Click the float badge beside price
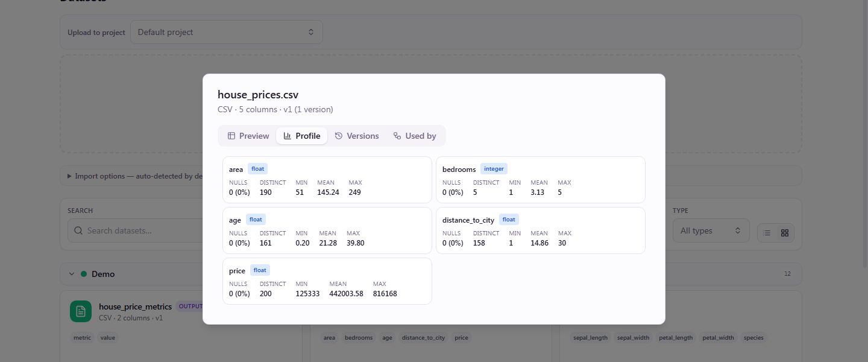Viewport: 868px width, 362px height. (x=260, y=270)
